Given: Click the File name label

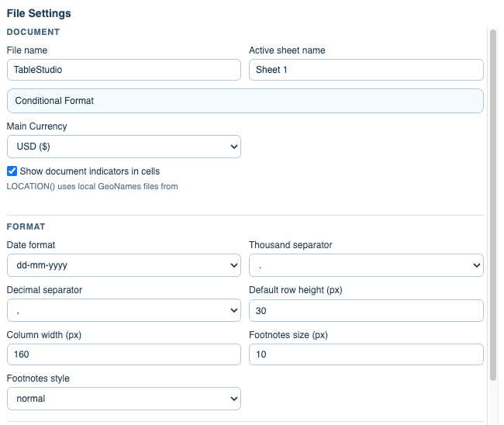Looking at the screenshot, I should point(27,50).
